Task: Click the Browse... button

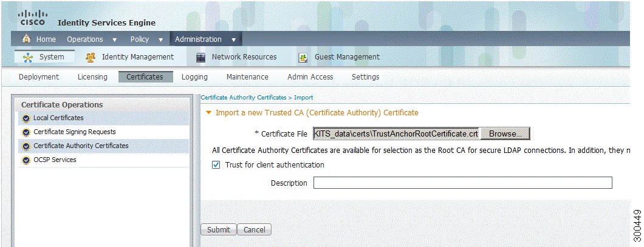Action: pos(505,134)
